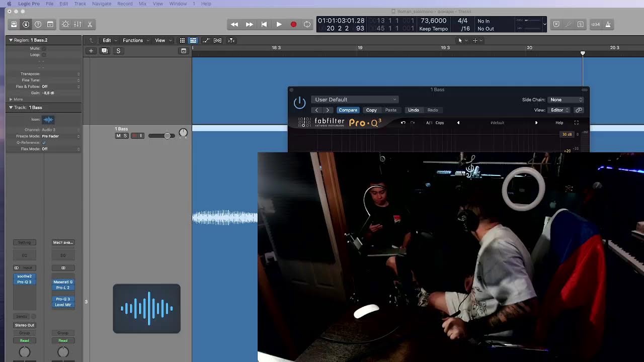Click the Catch playhead icon

pos(231,40)
